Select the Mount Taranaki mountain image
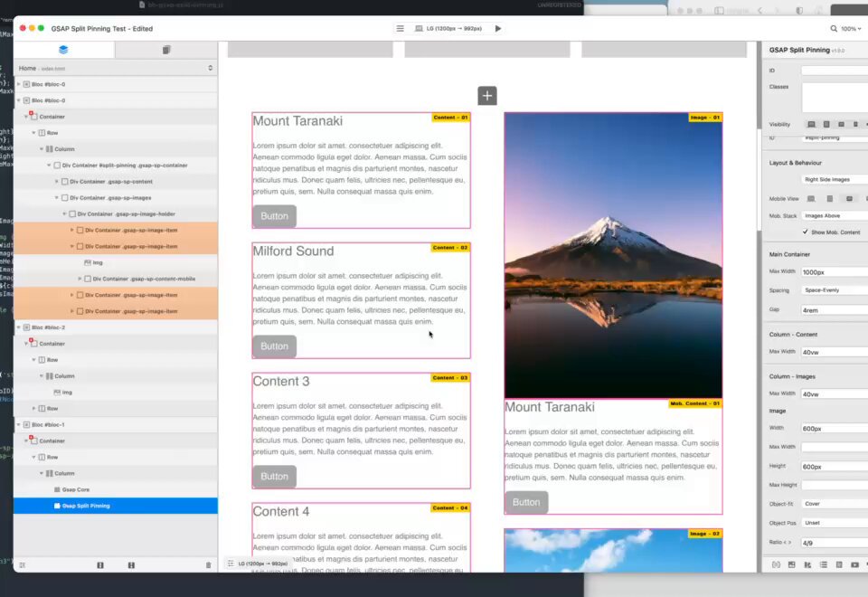Viewport: 868px width, 597px height. coord(613,255)
